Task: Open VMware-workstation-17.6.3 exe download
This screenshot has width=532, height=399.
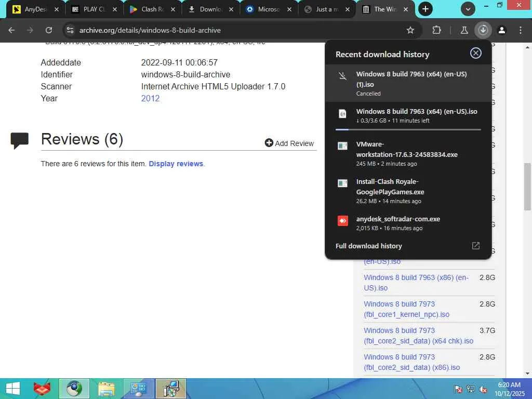Action: click(x=408, y=153)
